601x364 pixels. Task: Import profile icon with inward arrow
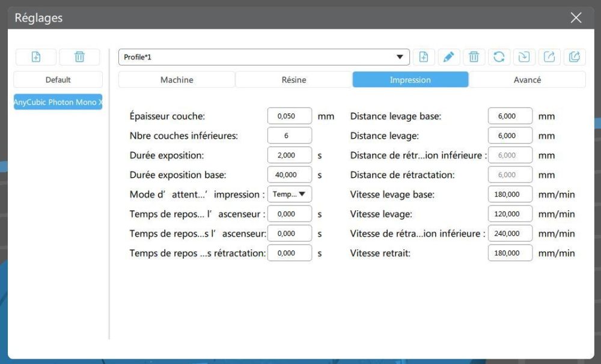click(x=524, y=57)
